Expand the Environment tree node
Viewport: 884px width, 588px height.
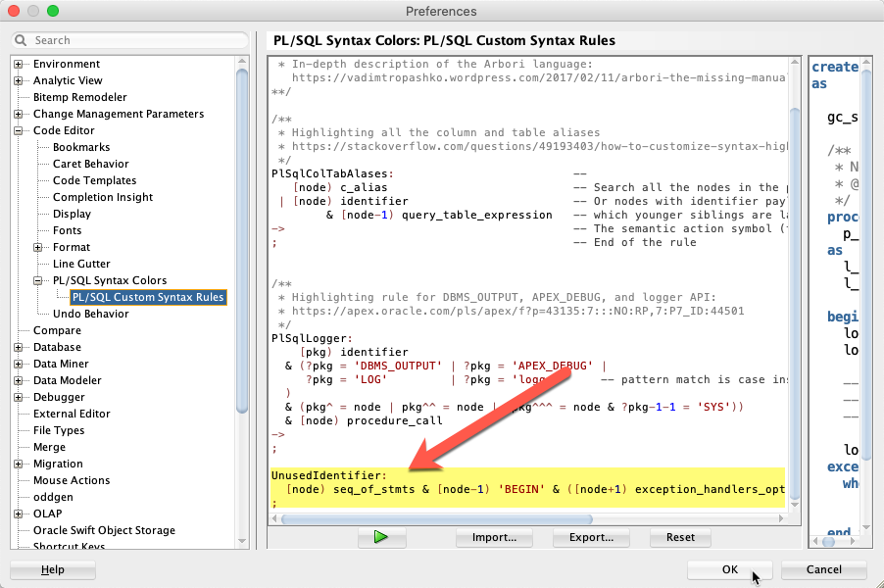coord(16,64)
